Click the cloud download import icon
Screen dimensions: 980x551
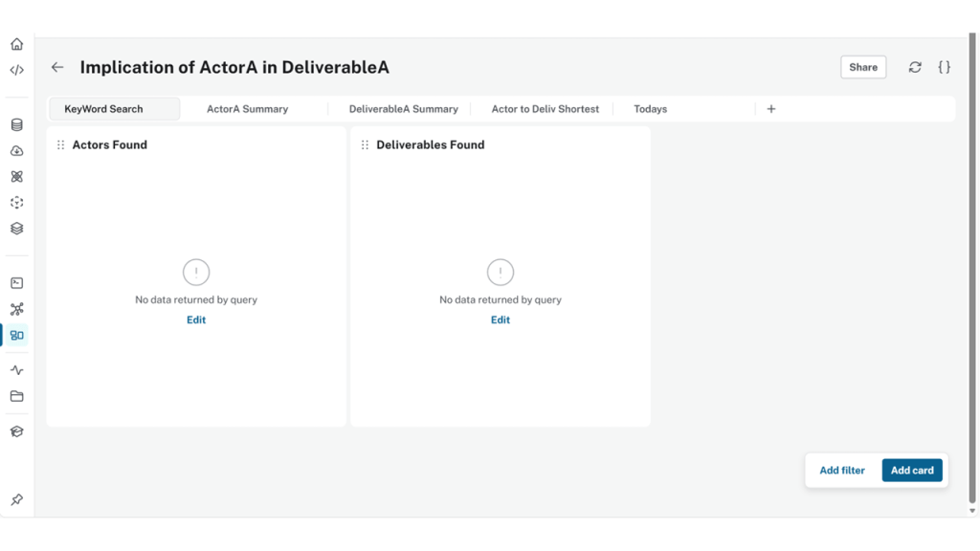[16, 151]
